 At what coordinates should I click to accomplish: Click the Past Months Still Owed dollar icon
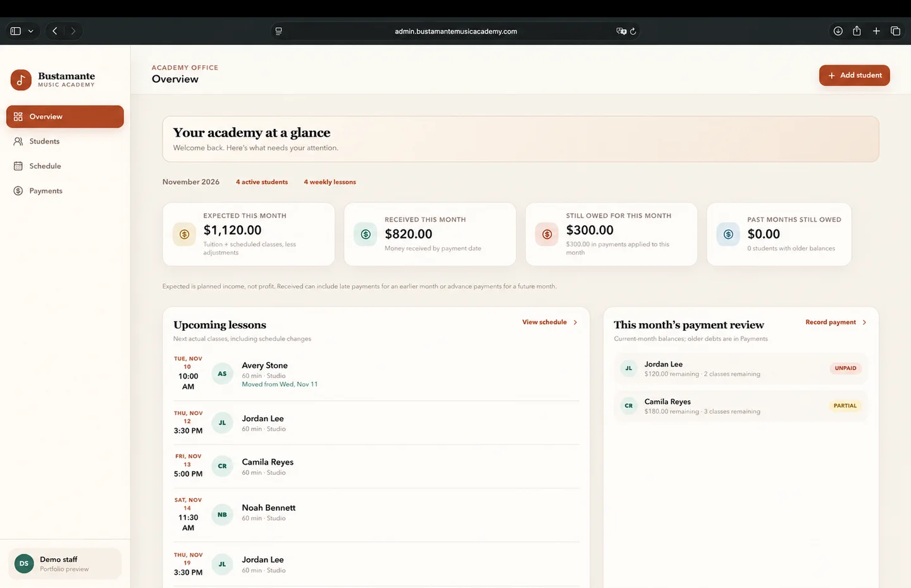point(728,235)
